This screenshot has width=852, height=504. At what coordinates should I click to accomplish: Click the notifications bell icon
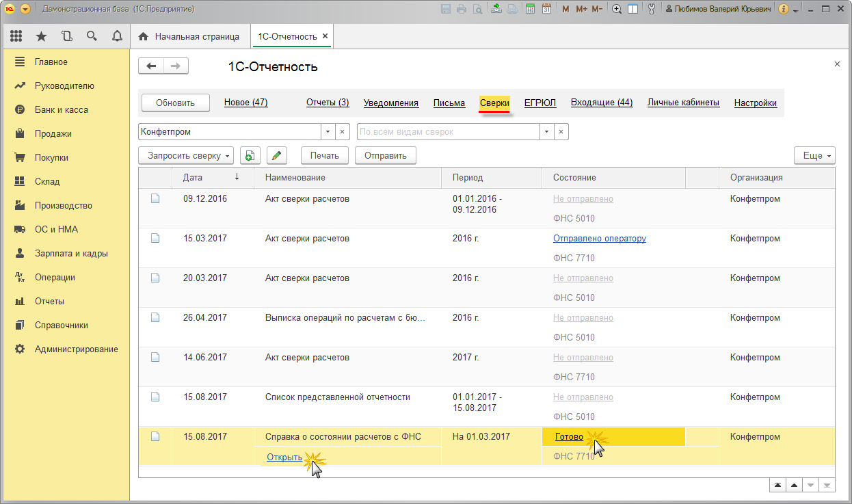[x=117, y=36]
